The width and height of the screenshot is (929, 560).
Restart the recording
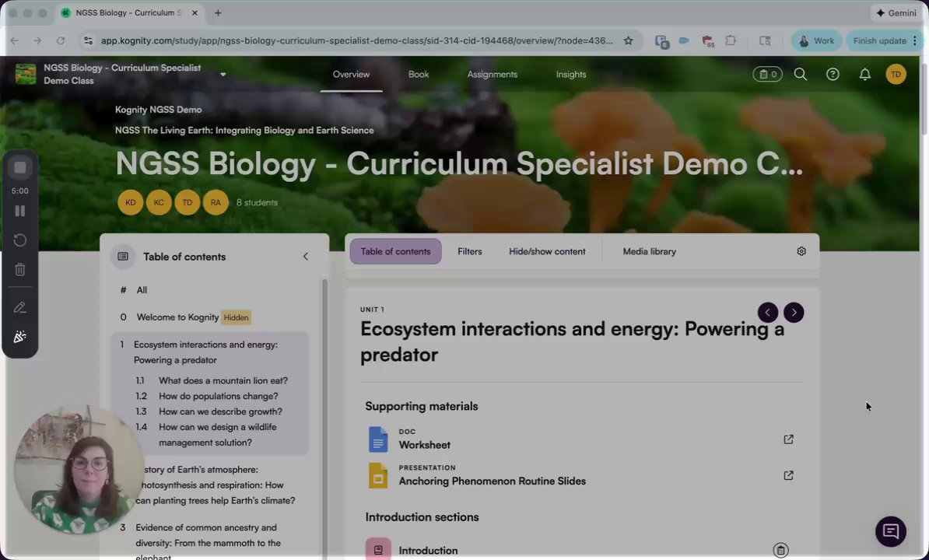(20, 240)
